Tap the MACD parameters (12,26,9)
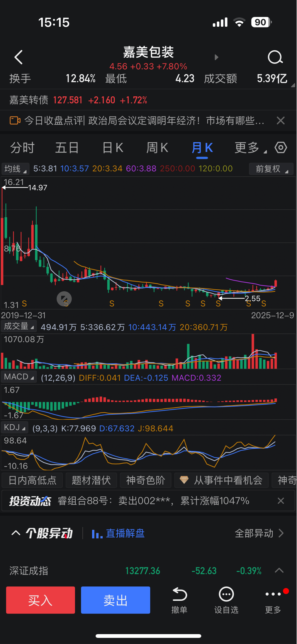 point(58,378)
